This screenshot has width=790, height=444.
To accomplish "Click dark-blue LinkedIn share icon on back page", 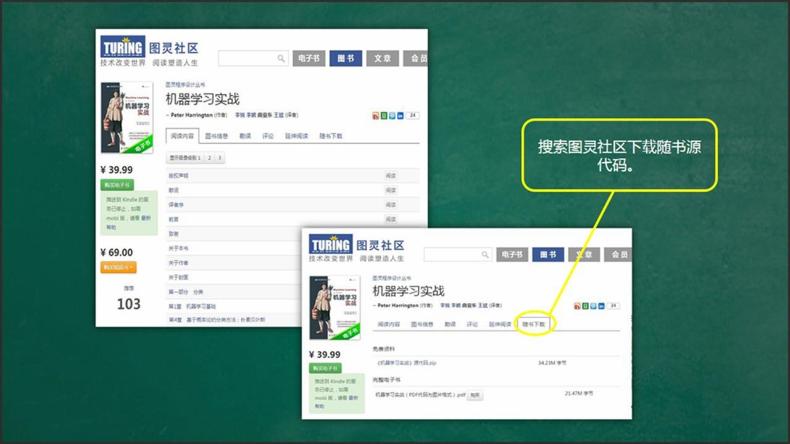I will pos(400,116).
